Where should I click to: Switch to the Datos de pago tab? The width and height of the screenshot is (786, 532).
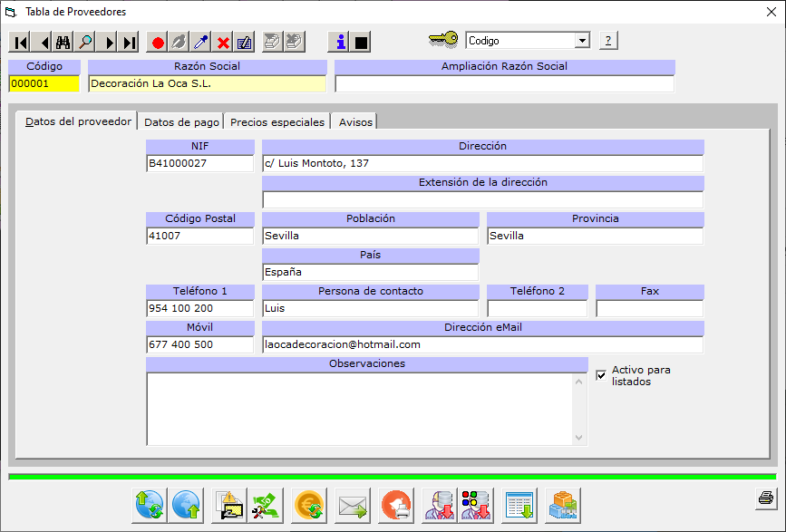pos(181,122)
